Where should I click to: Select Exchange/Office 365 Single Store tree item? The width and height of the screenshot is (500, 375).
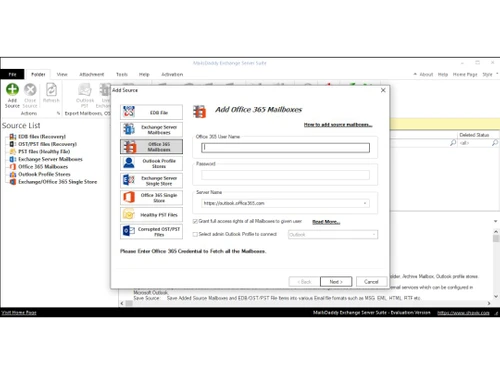[x=58, y=182]
